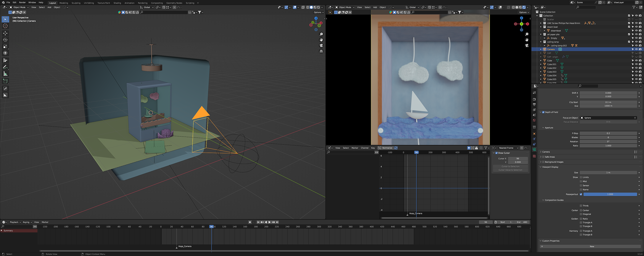Play animation in timeline controls
This screenshot has width=644, height=256.
pyautogui.click(x=269, y=222)
